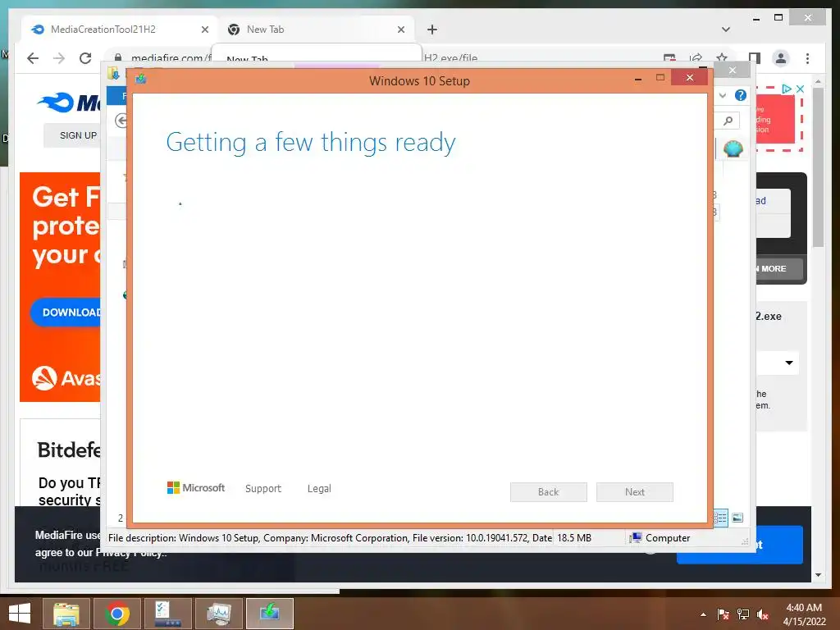Go forward in Chrome
The image size is (840, 630).
click(59, 58)
